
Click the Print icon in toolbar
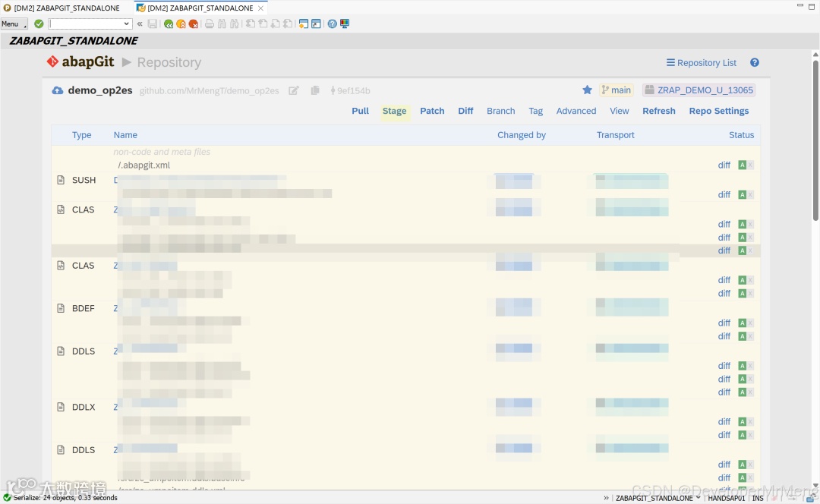click(x=210, y=24)
